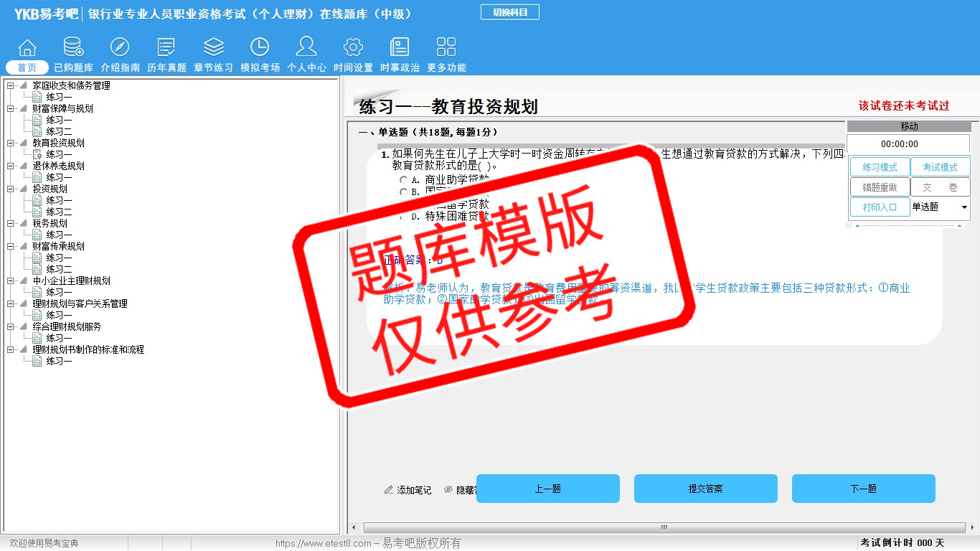The image size is (980, 551).
Task: Open 练习一 under 综合理财规划服务
Action: click(x=60, y=339)
